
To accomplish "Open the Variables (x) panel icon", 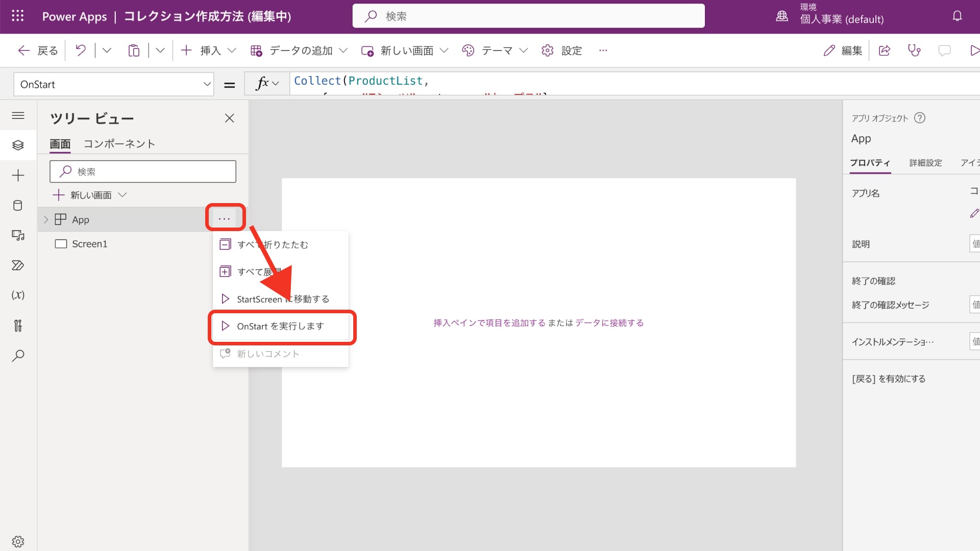I will click(18, 294).
